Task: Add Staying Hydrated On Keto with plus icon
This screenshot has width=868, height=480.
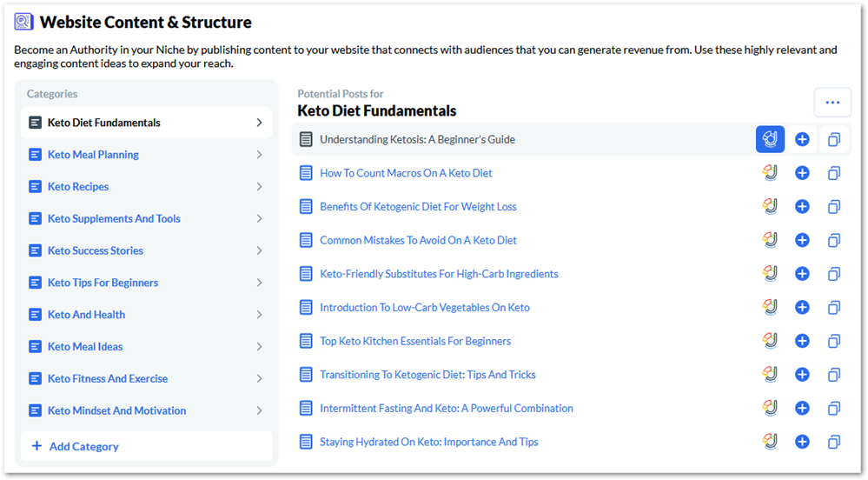Action: 802,442
